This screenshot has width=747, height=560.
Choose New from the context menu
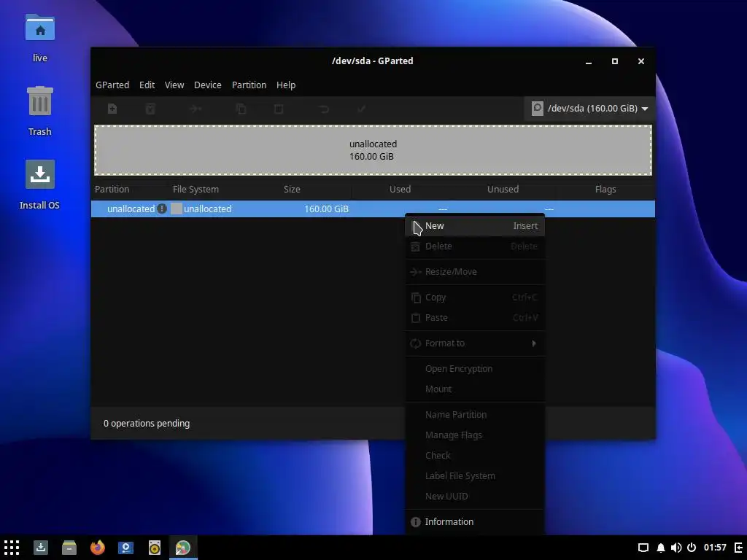click(x=474, y=226)
